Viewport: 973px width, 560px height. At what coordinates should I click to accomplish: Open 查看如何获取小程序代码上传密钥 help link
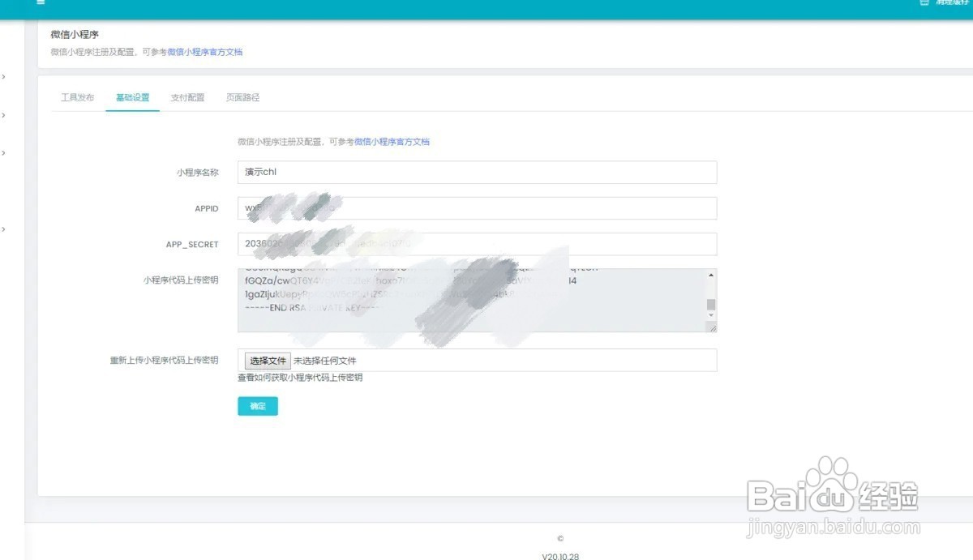click(300, 378)
